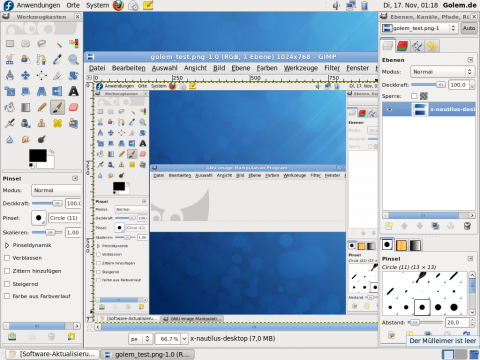The width and height of the screenshot is (480, 360).
Task: Toggle the Sperre alpha lock checkbox
Action: (414, 96)
